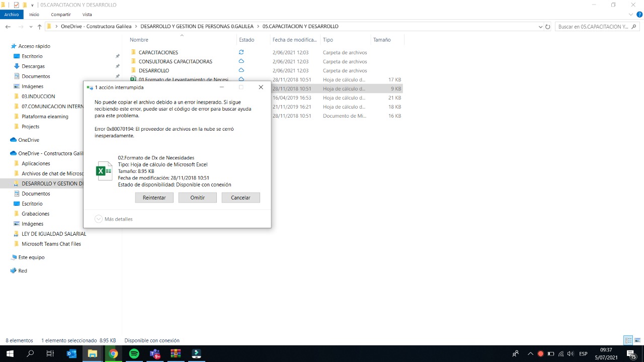Open recent locations dropdown arrow
644x362 pixels.
click(30, 27)
